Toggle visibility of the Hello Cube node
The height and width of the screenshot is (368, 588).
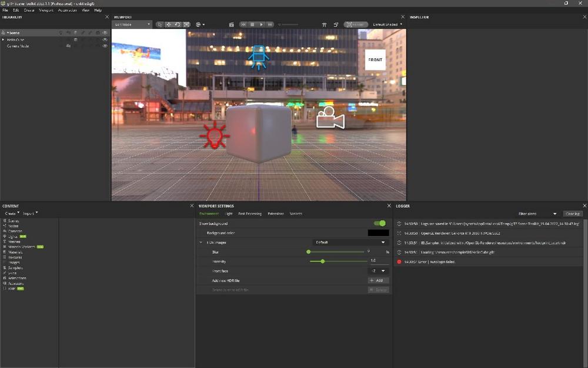pyautogui.click(x=105, y=39)
